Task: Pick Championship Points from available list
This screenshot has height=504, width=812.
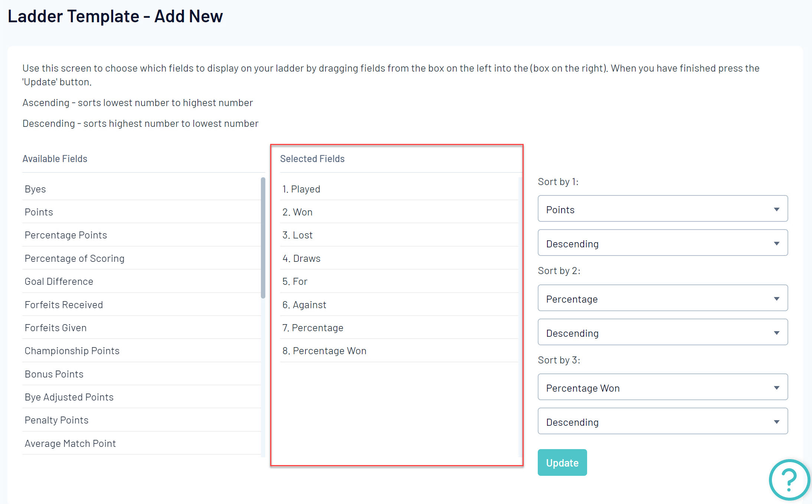Action: (x=141, y=351)
